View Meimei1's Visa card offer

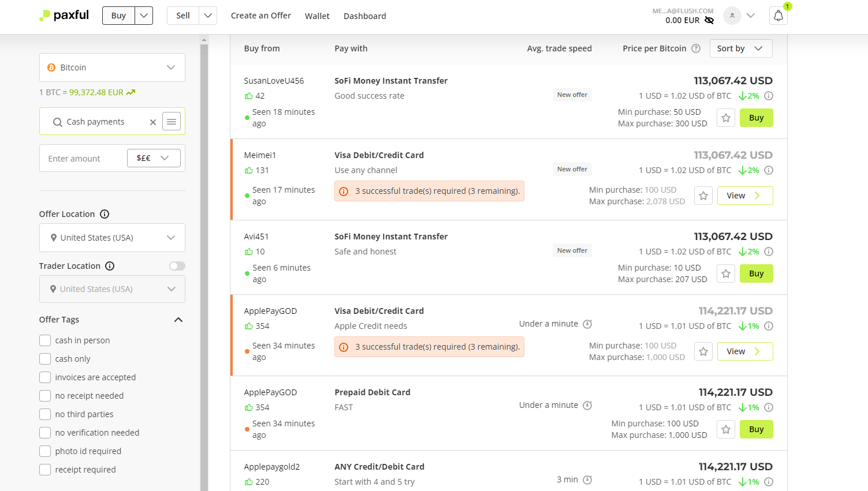tap(745, 196)
